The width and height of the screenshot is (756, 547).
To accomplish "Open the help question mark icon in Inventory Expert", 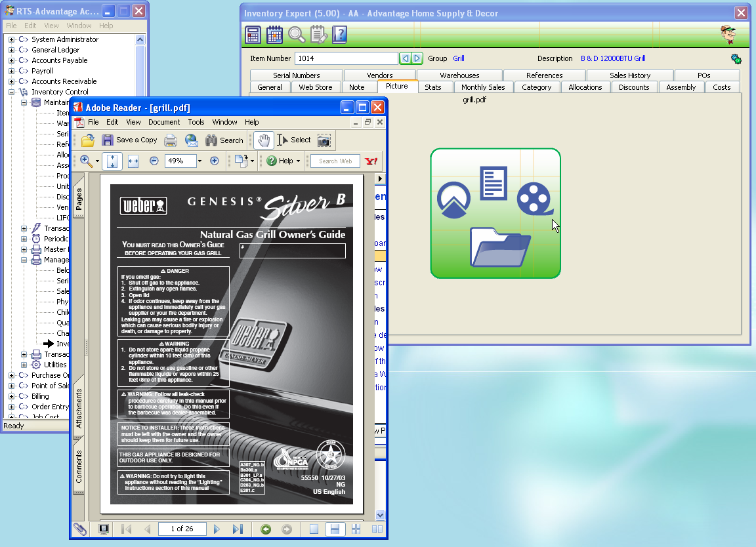I will (339, 35).
